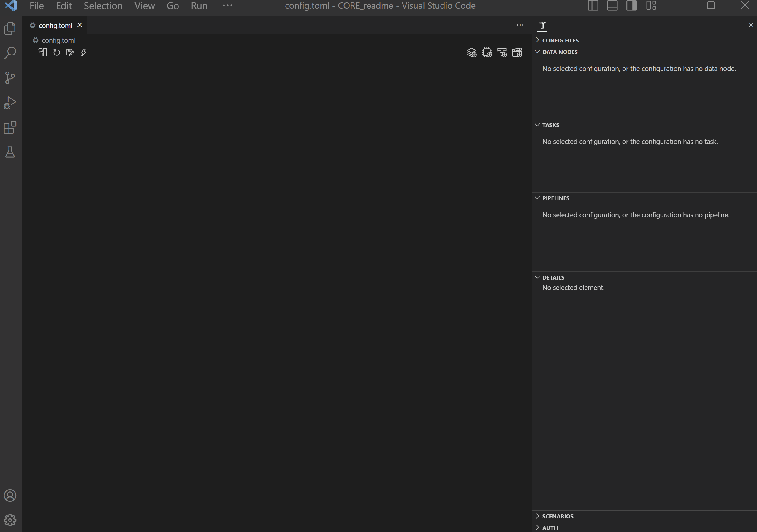Click the add data node icon
The height and width of the screenshot is (532, 757).
[x=472, y=53]
